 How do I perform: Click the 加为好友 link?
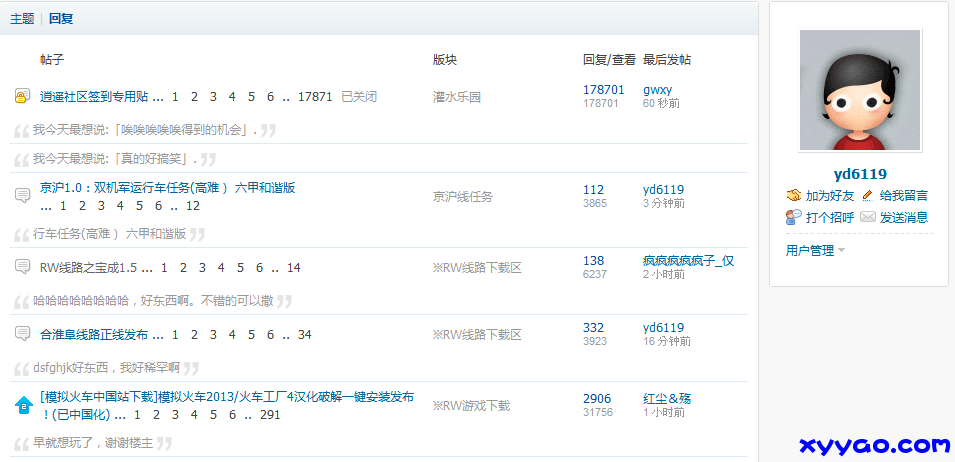click(830, 196)
